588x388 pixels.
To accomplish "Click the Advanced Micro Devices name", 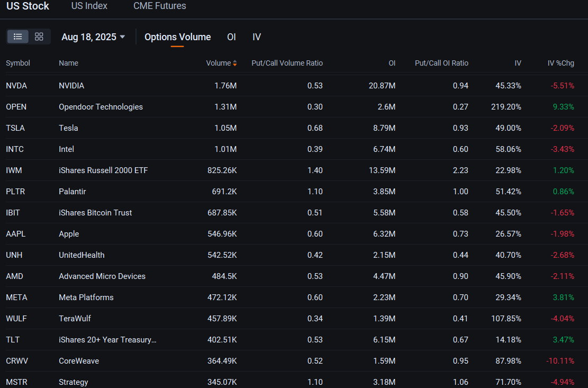I will tap(102, 276).
